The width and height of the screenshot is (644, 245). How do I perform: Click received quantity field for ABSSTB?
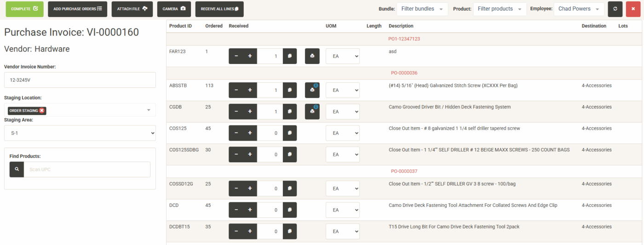[270, 90]
